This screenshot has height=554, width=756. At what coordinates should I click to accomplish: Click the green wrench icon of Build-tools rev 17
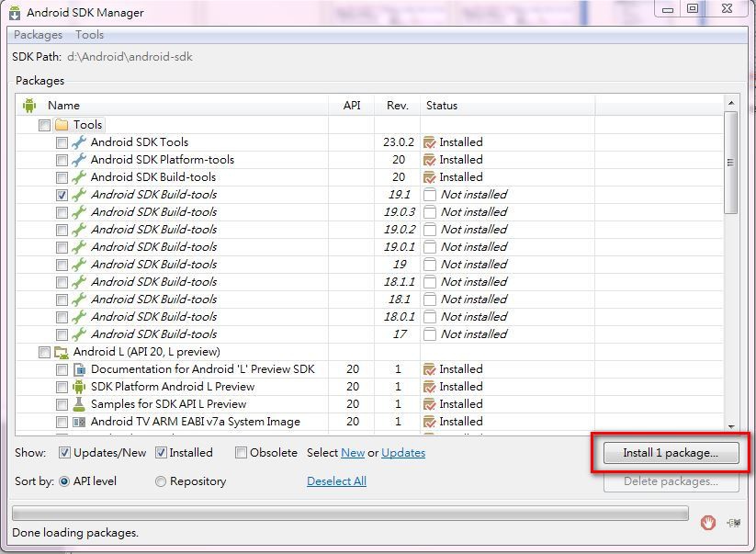point(79,334)
